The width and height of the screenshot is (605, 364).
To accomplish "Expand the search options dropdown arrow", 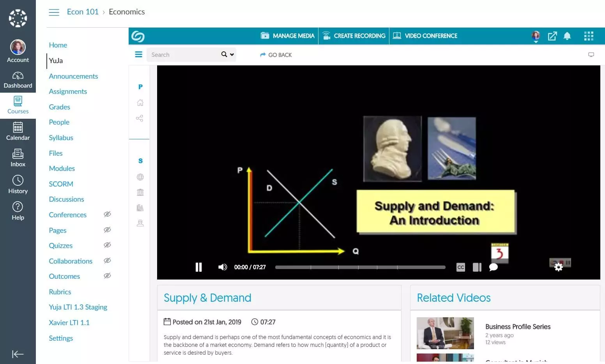I will pos(232,55).
